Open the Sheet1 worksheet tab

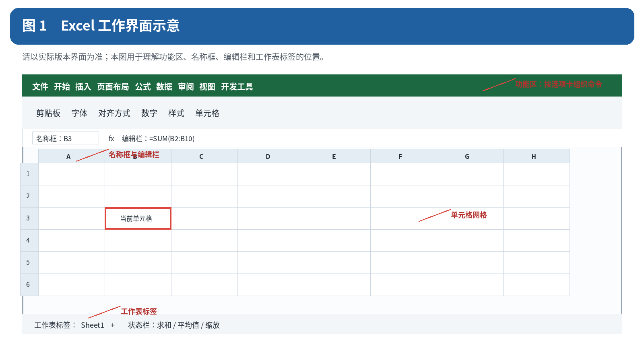pyautogui.click(x=93, y=325)
